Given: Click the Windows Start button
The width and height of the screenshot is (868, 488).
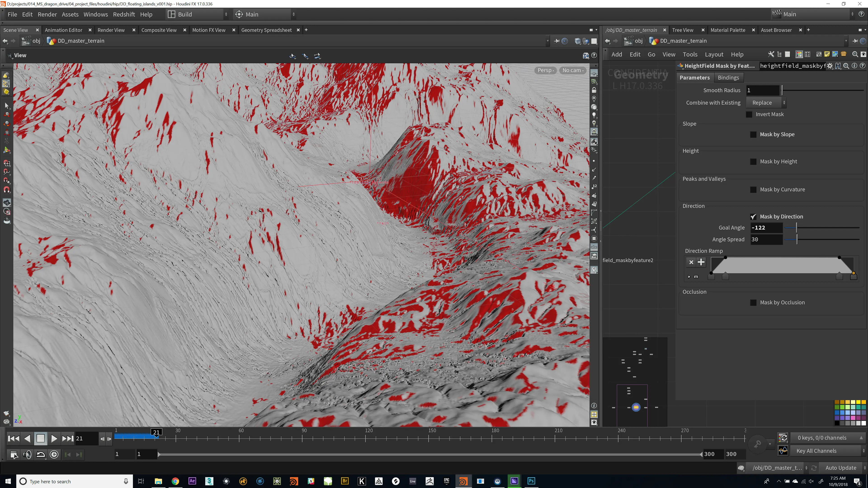Looking at the screenshot, I should click(8, 481).
